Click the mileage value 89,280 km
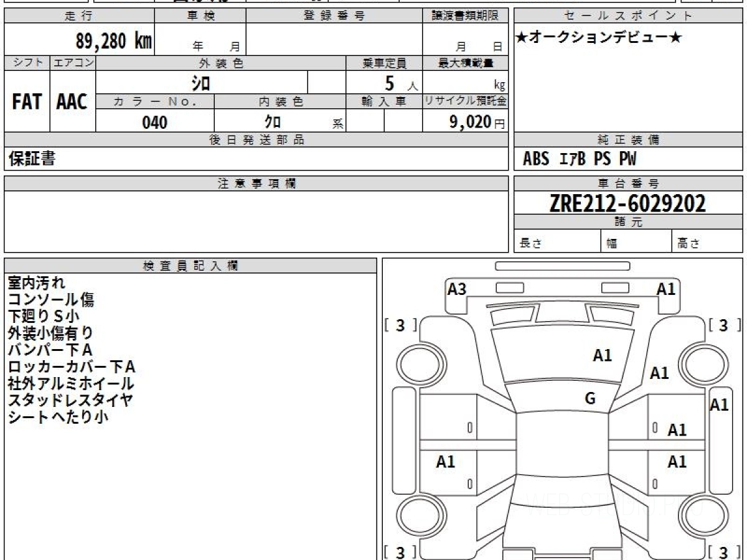This screenshot has height=560, width=747. (114, 41)
